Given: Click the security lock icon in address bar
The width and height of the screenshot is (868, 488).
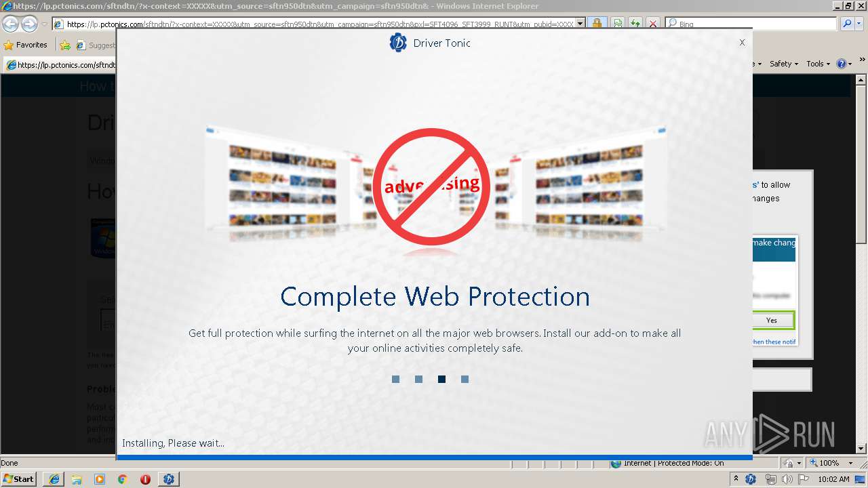Looking at the screenshot, I should point(597,24).
